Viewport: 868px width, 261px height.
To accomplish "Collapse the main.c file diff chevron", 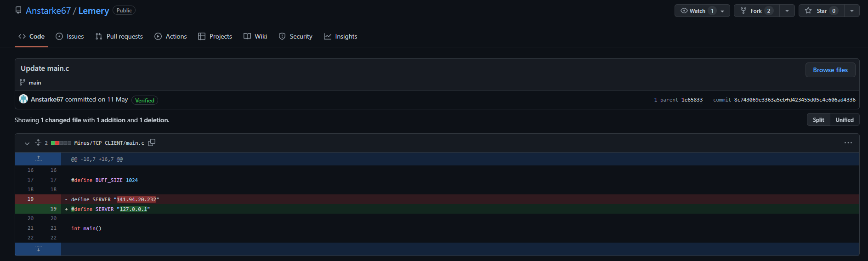I will 27,143.
